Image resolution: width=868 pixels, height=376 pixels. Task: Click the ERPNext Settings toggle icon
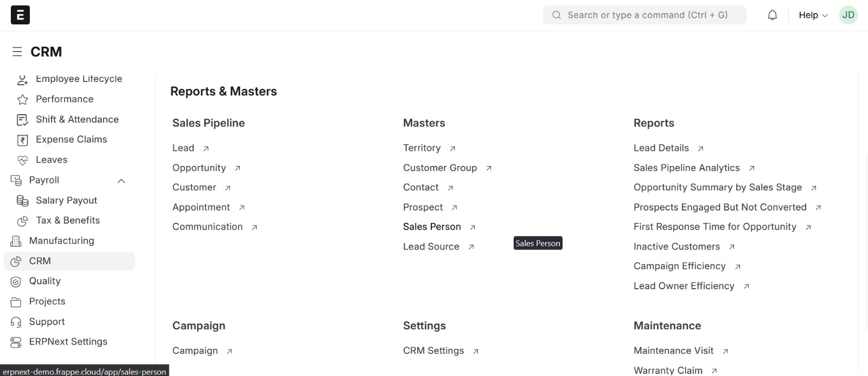16,342
